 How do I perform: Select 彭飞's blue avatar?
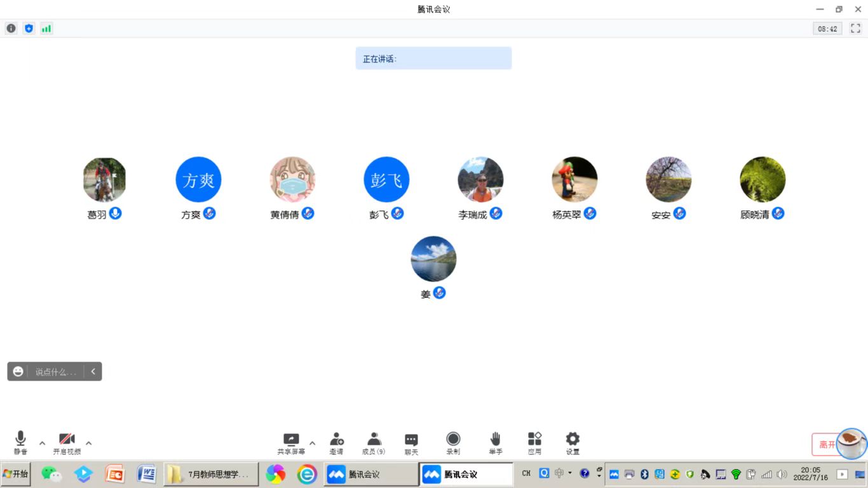(x=386, y=180)
